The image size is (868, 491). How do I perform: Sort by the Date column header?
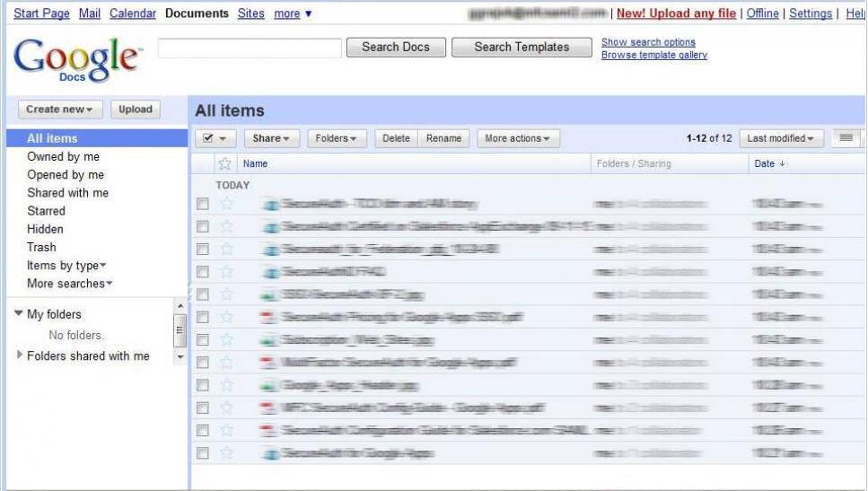(769, 164)
